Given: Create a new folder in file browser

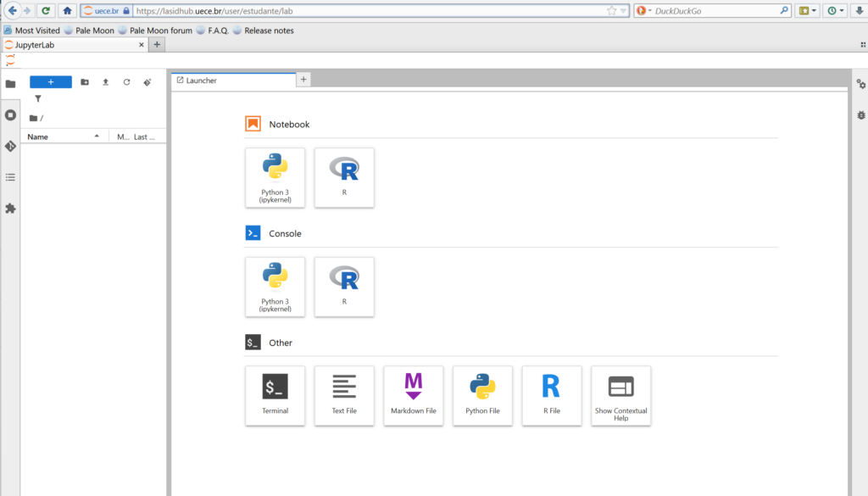Looking at the screenshot, I should tap(85, 82).
